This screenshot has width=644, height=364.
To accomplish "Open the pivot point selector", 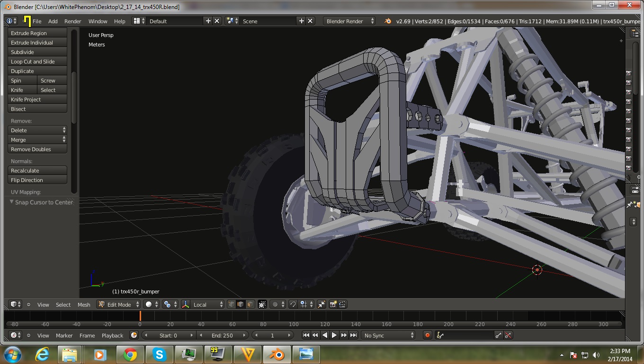I will (170, 304).
